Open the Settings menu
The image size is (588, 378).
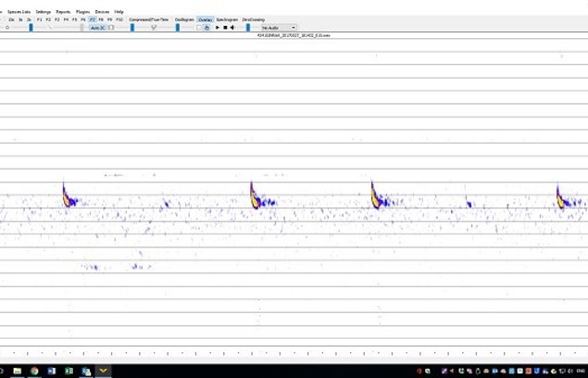coord(44,11)
